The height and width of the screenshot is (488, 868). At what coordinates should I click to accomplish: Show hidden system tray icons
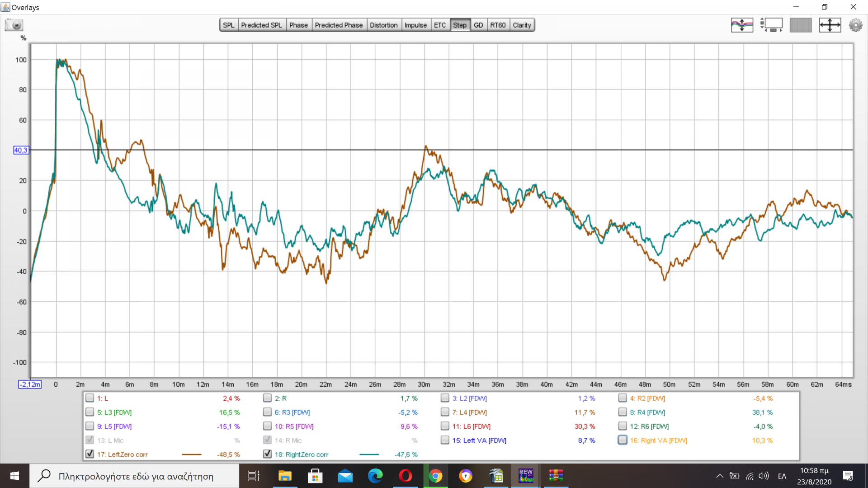[720, 476]
